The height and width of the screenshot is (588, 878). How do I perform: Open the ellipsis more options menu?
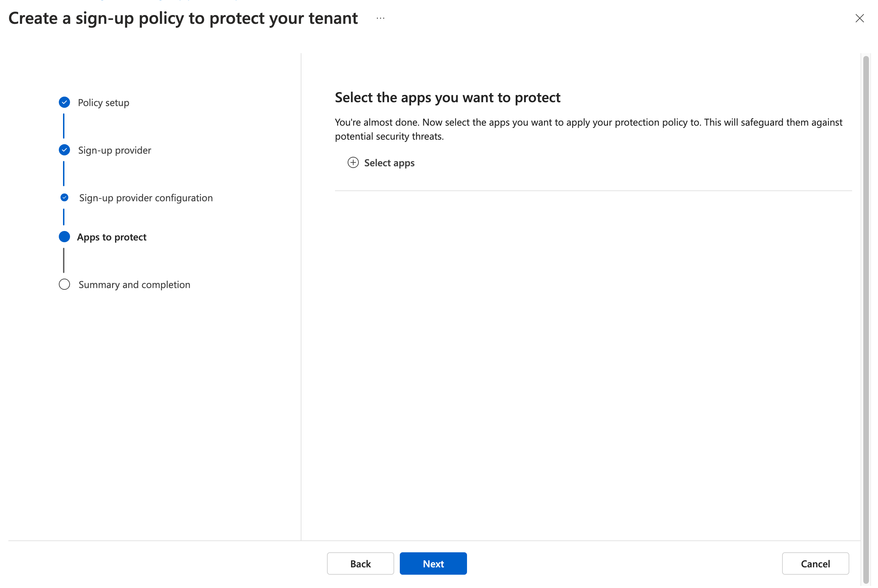381,18
